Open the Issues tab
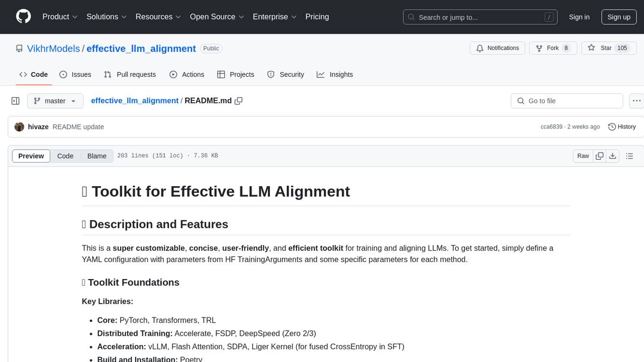Image resolution: width=644 pixels, height=362 pixels. (75, 74)
